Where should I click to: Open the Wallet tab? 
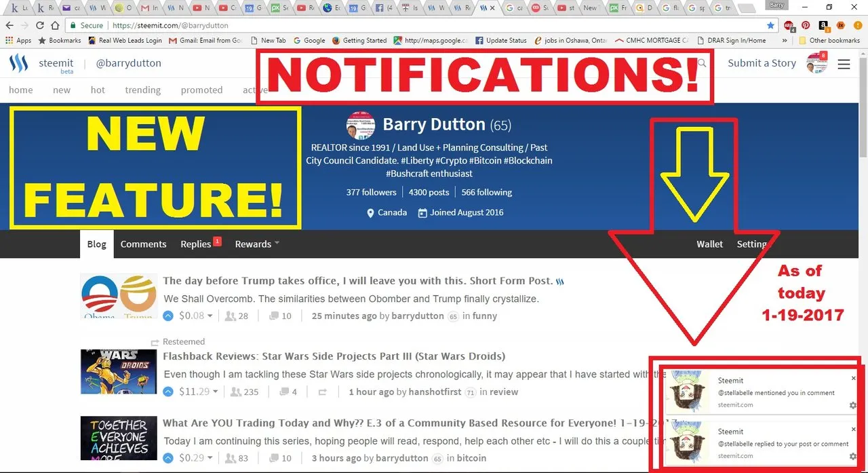(709, 244)
